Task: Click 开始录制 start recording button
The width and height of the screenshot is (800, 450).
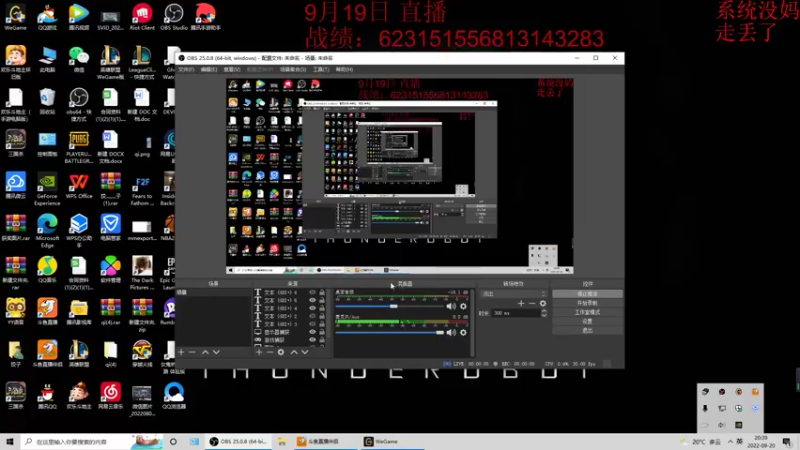Action: (x=587, y=303)
